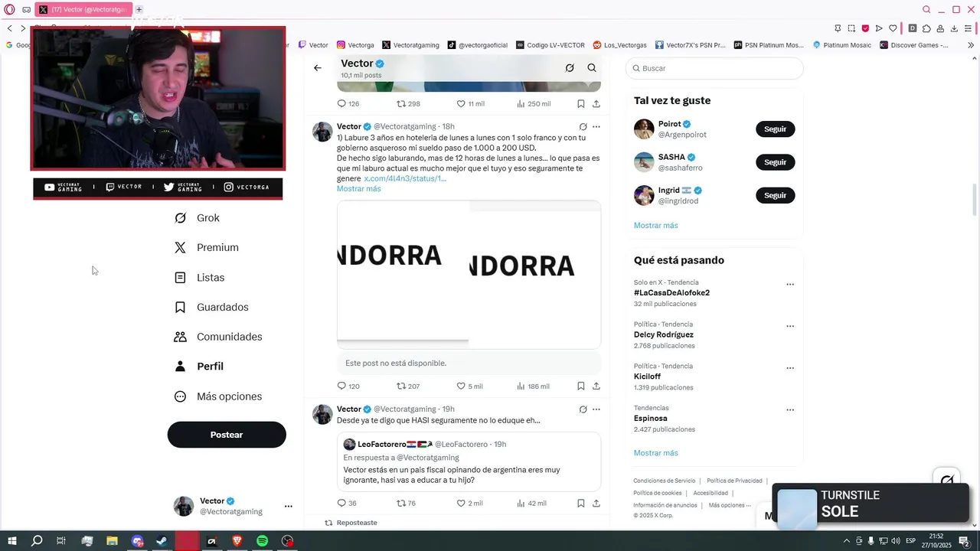980x551 pixels.
Task: Open Condiciones de Servicio link
Action: tap(664, 481)
